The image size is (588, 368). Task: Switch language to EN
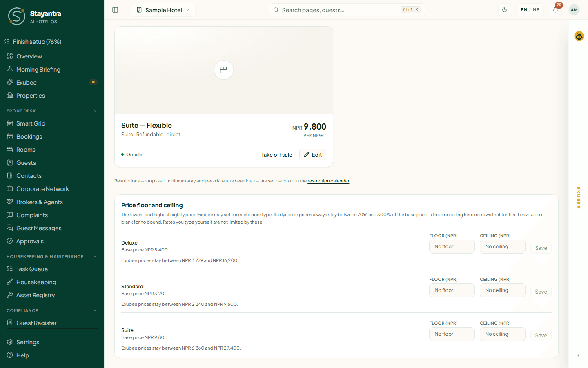524,10
